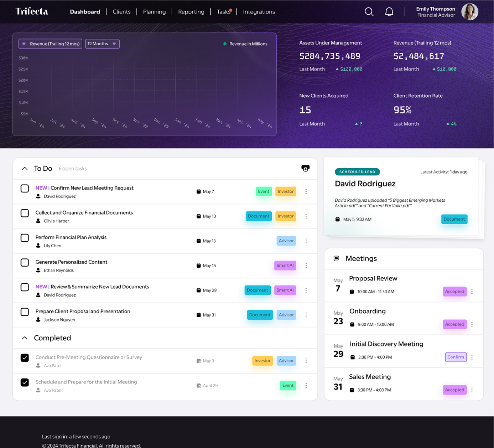
Task: Click calendar icon beside 3:30 PM - 4:00 PM
Action: pos(352,390)
